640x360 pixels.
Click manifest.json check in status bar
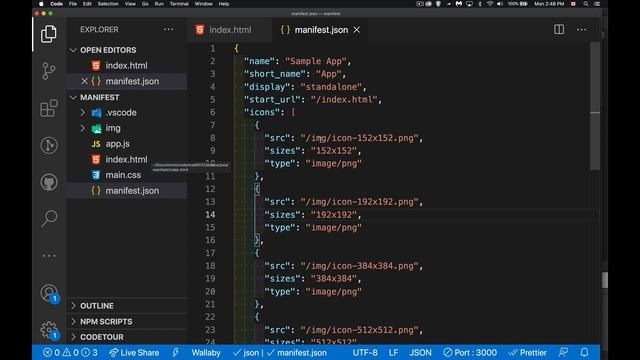[x=297, y=353]
